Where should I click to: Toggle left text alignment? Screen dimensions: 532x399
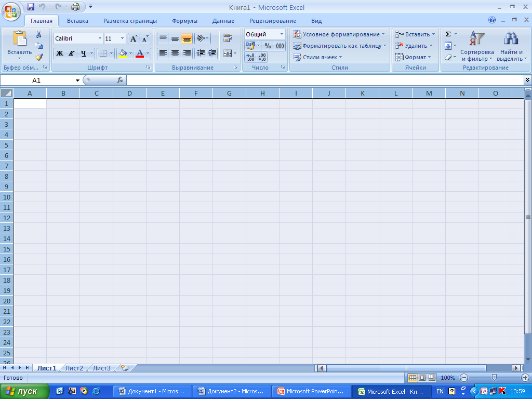(x=163, y=54)
